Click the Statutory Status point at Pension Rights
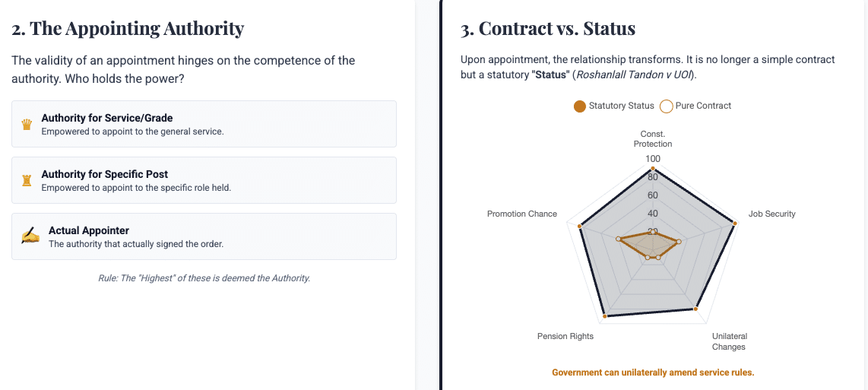Viewport: 868px width, 390px height. click(x=604, y=315)
